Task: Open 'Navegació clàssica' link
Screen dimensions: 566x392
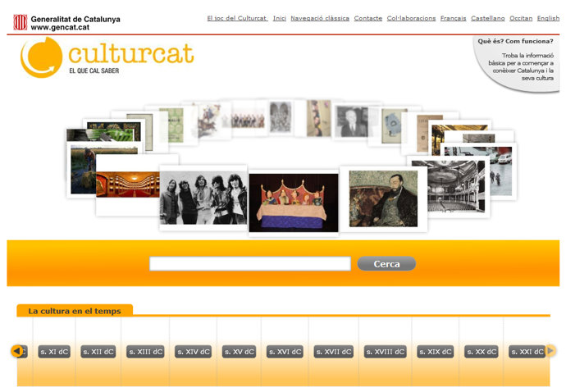Action: (320, 18)
